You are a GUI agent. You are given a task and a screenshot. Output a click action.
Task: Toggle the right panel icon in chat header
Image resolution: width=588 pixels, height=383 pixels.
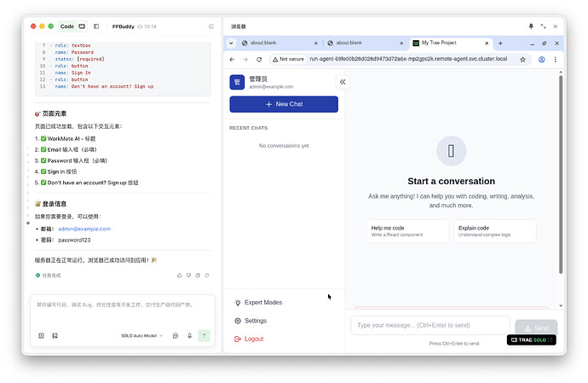(x=211, y=26)
